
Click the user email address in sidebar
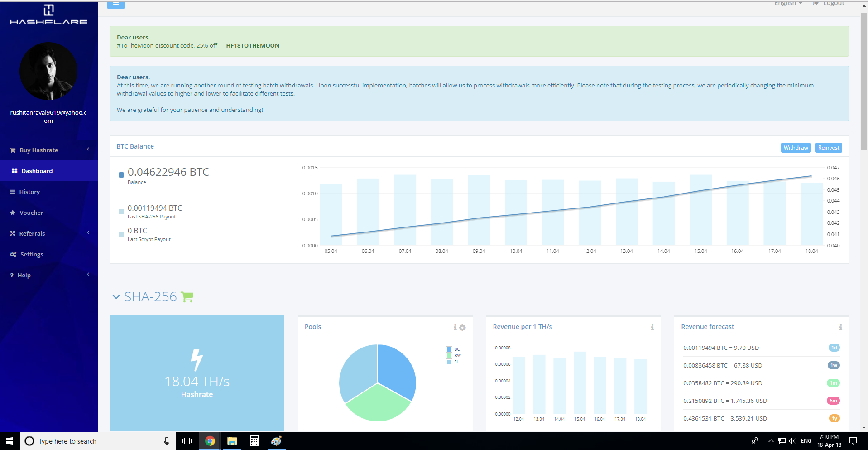48,116
